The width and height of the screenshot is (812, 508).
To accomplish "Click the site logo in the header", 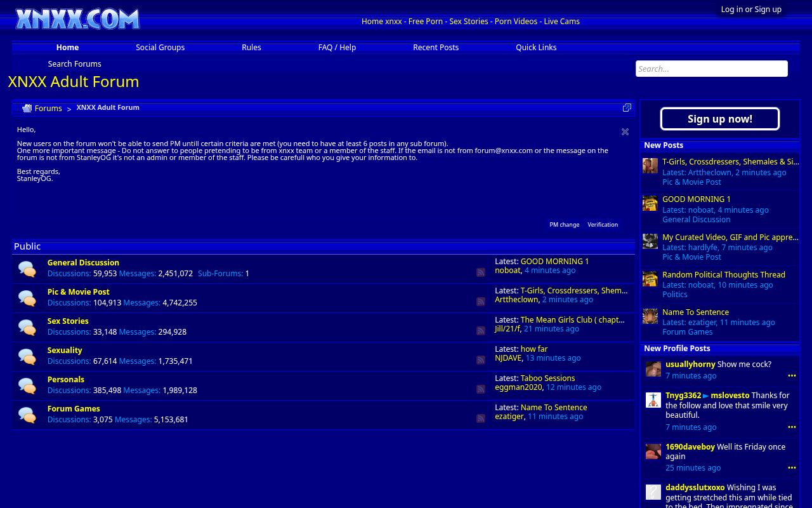I will (77, 19).
